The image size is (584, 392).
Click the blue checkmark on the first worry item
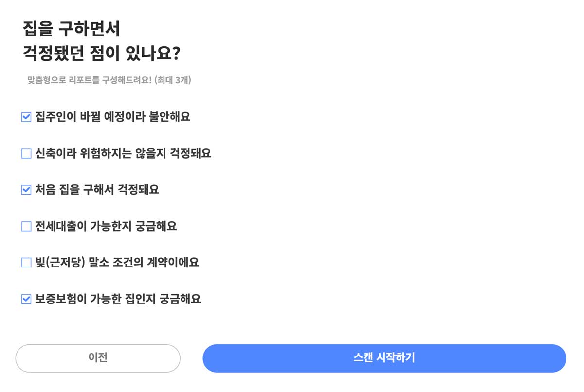coord(25,117)
